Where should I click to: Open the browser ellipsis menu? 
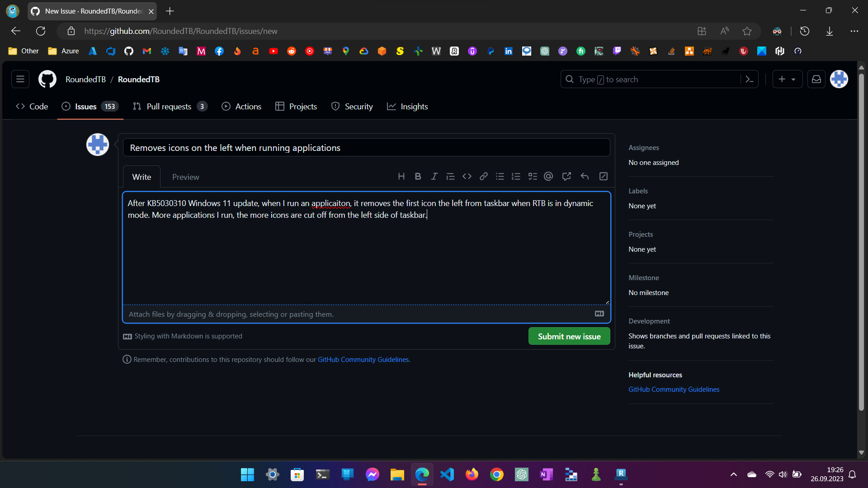855,31
